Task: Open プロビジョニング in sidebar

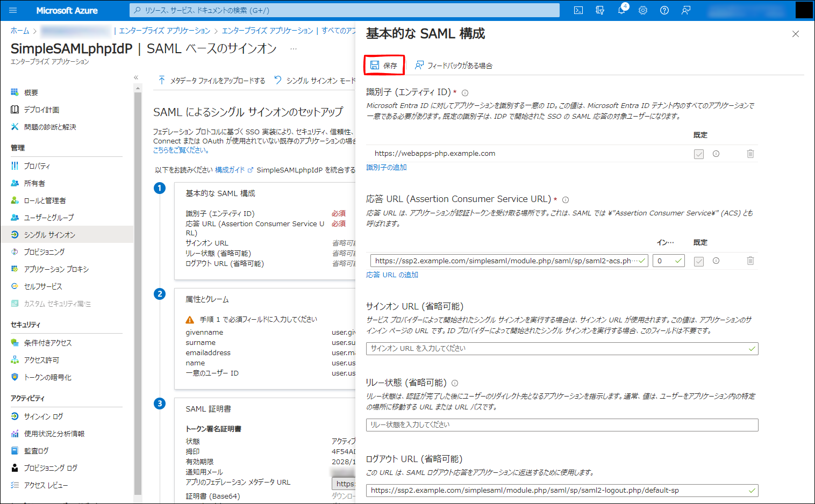Action: tap(44, 252)
